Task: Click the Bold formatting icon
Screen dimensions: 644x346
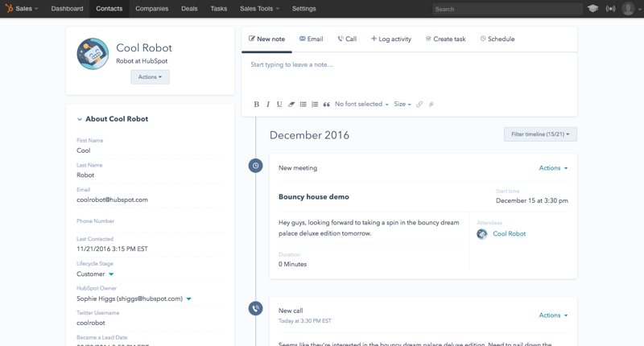Action: coord(257,105)
